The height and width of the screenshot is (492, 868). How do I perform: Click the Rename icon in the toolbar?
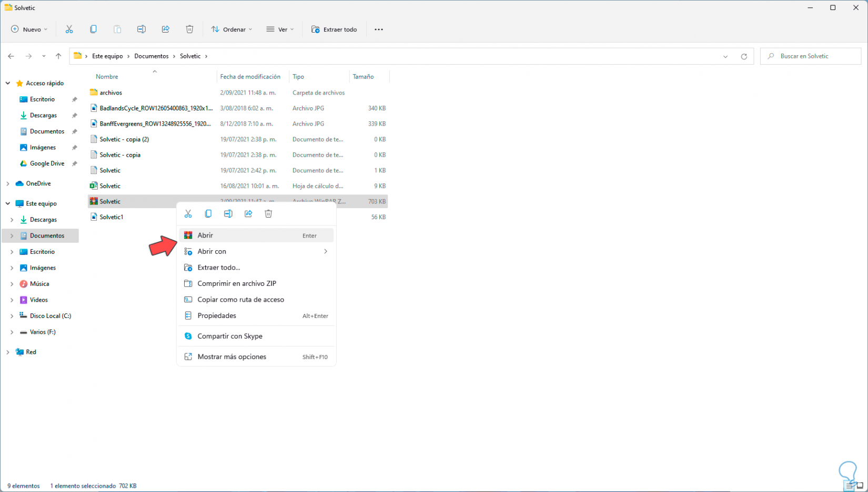tap(141, 29)
